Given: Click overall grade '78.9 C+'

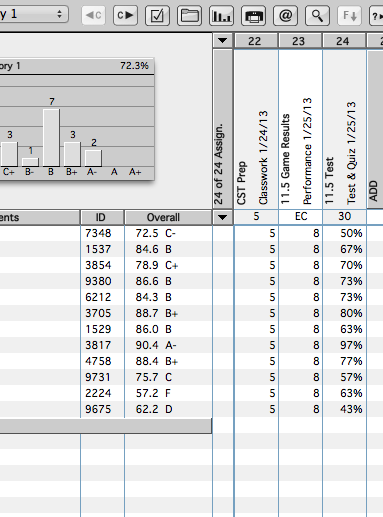Looking at the screenshot, I should [x=157, y=265].
